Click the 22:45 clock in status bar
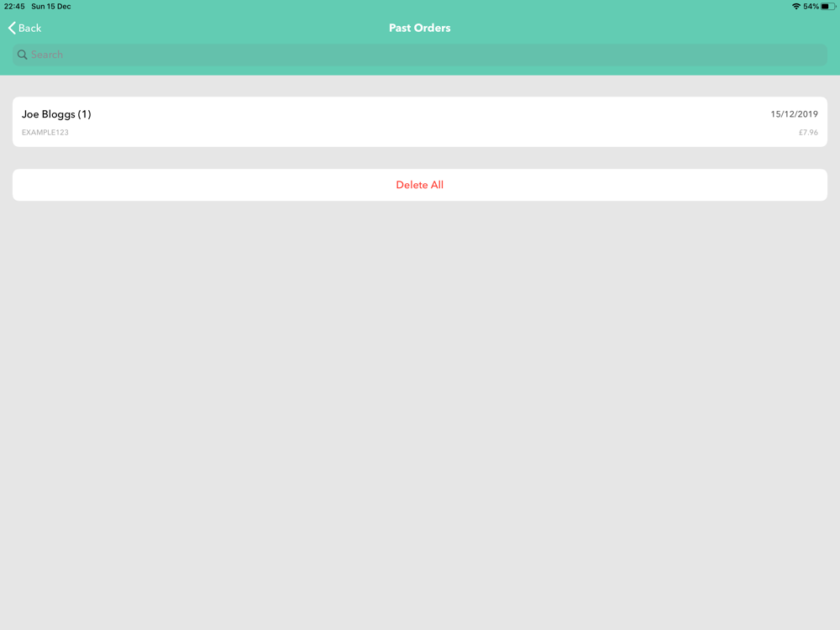Screen dimensions: 840x630 (14, 7)
